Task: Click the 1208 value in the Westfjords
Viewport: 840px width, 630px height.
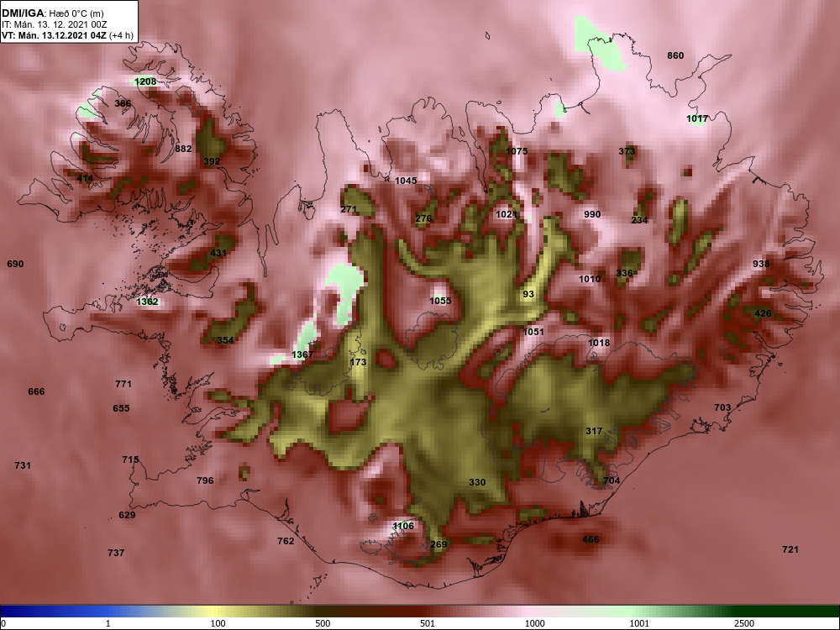Action: pyautogui.click(x=145, y=81)
